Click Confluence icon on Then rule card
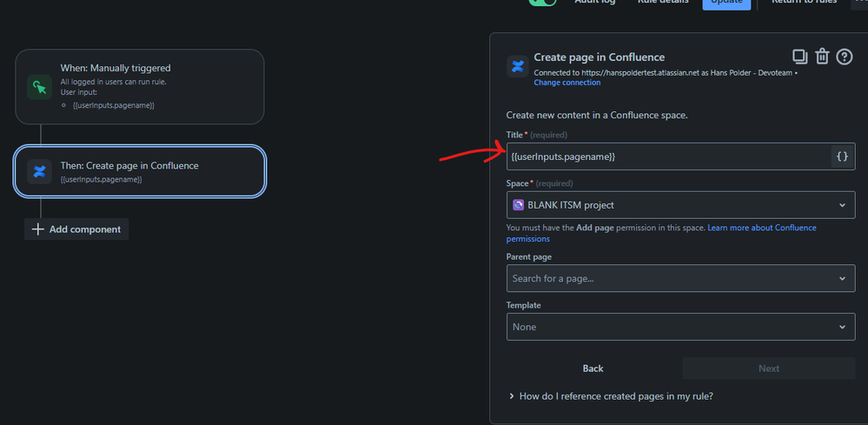The image size is (868, 425). pos(39,171)
